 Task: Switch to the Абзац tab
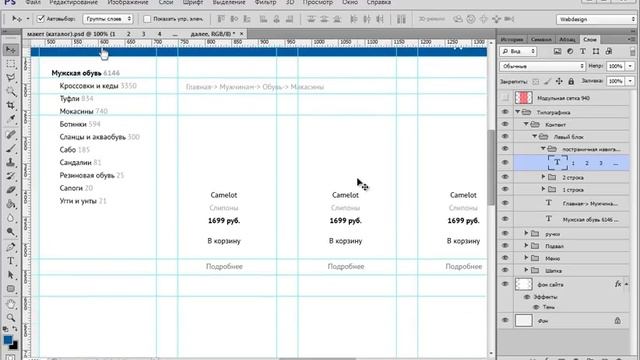tap(567, 40)
